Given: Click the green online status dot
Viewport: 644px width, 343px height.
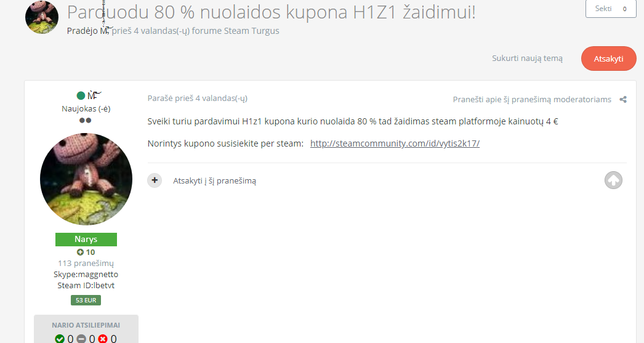Looking at the screenshot, I should (81, 95).
